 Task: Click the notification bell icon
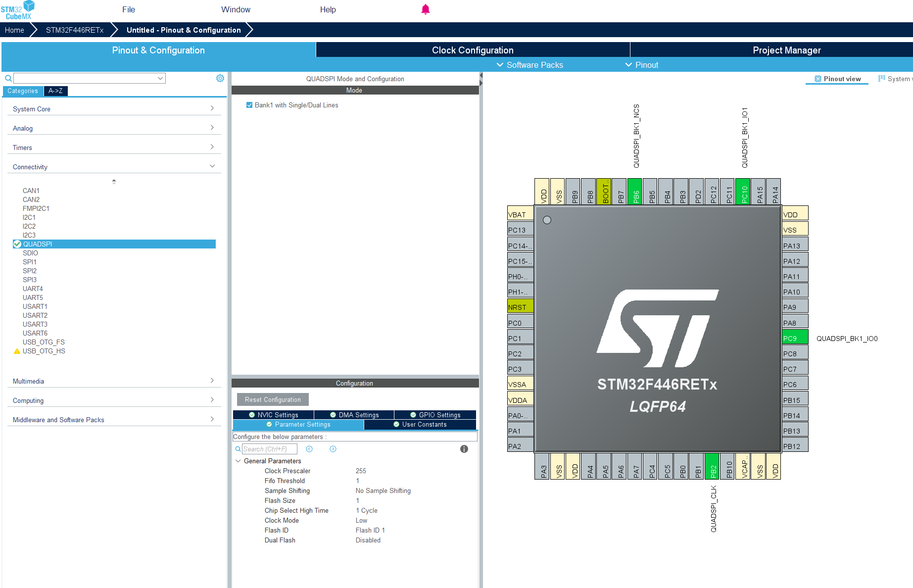[x=425, y=9]
